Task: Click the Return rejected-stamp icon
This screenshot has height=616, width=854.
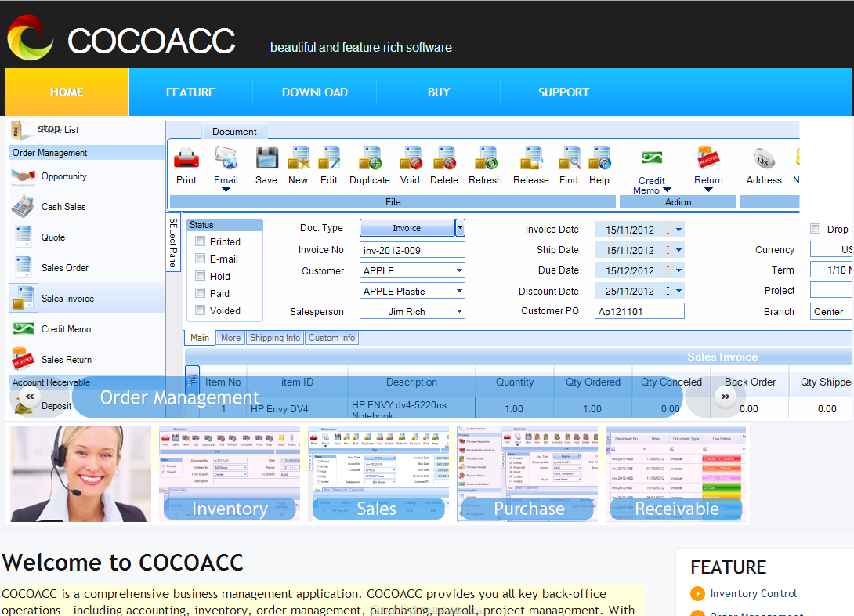Action: tap(708, 158)
